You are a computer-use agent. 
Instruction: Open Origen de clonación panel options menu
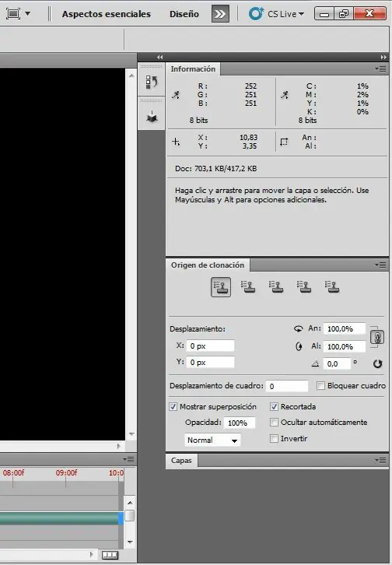[380, 265]
